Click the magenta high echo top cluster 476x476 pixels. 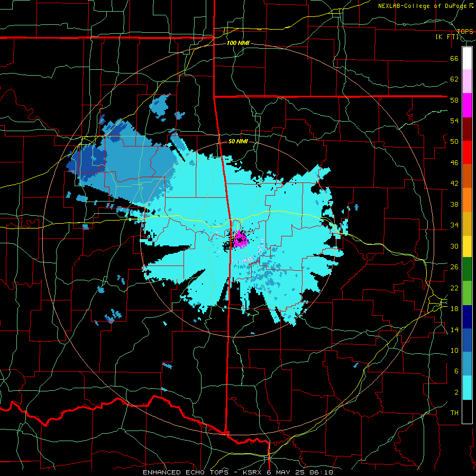241,240
